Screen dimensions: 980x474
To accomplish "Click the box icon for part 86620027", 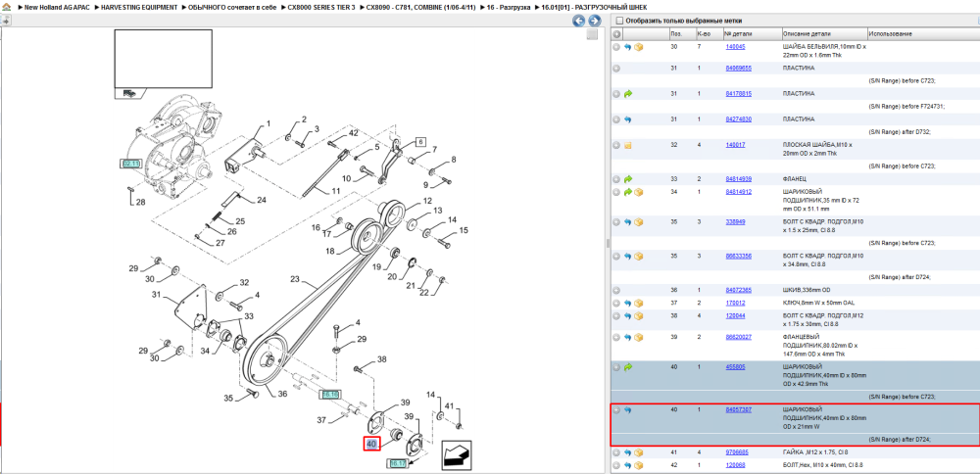I will tap(639, 337).
